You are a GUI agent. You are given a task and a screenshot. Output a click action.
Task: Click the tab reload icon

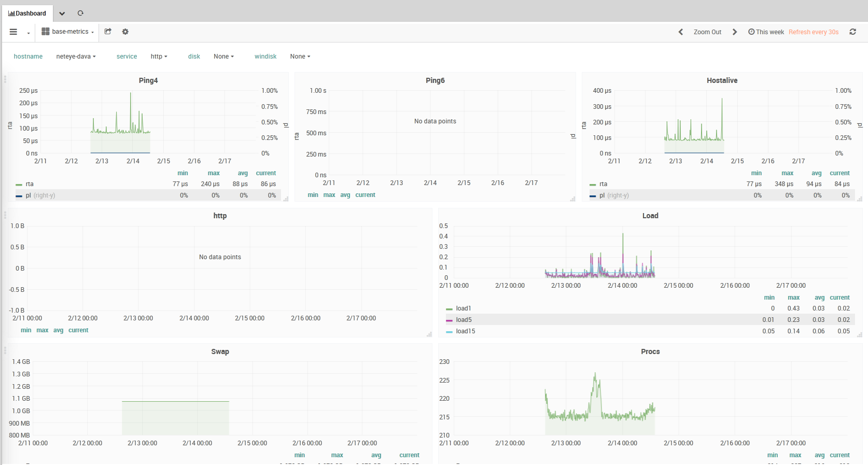(80, 13)
